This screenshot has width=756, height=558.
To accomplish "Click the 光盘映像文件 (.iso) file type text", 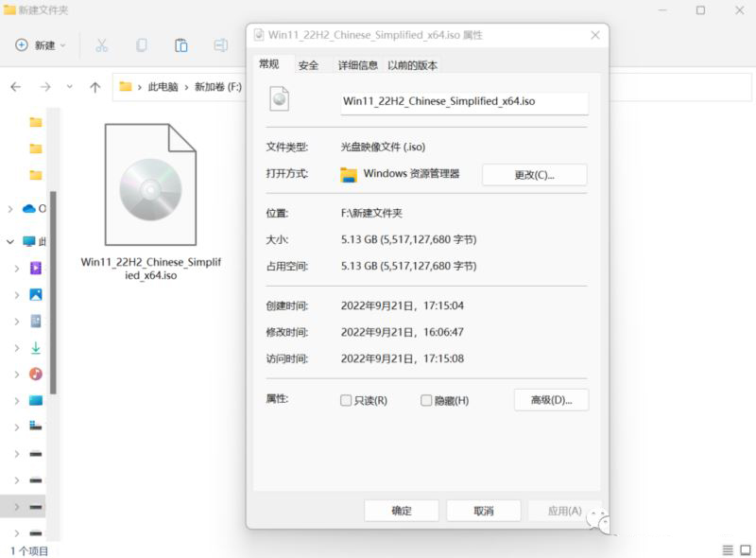I will pos(384,147).
